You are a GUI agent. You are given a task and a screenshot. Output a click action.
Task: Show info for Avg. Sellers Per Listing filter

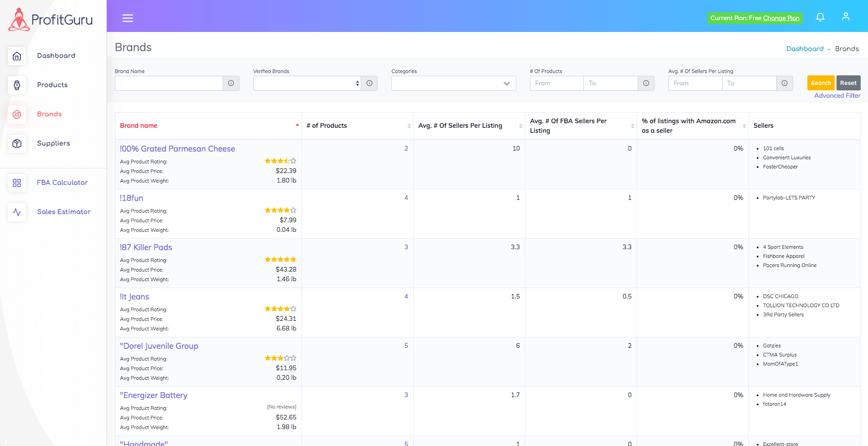click(x=785, y=83)
